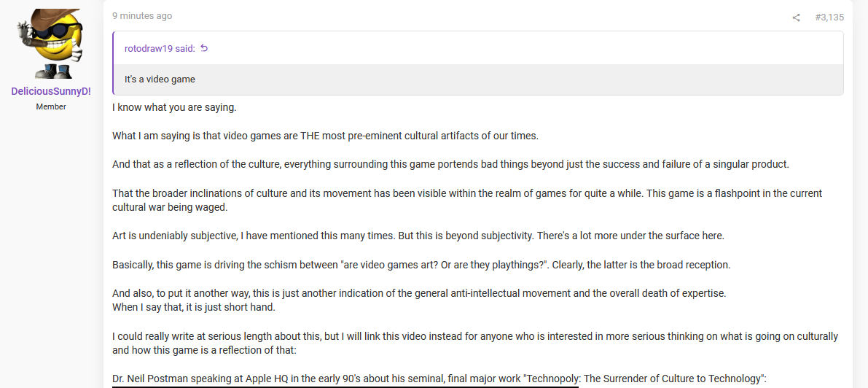Click the paragraph starting 'Art is undeniably subjective'

418,236
